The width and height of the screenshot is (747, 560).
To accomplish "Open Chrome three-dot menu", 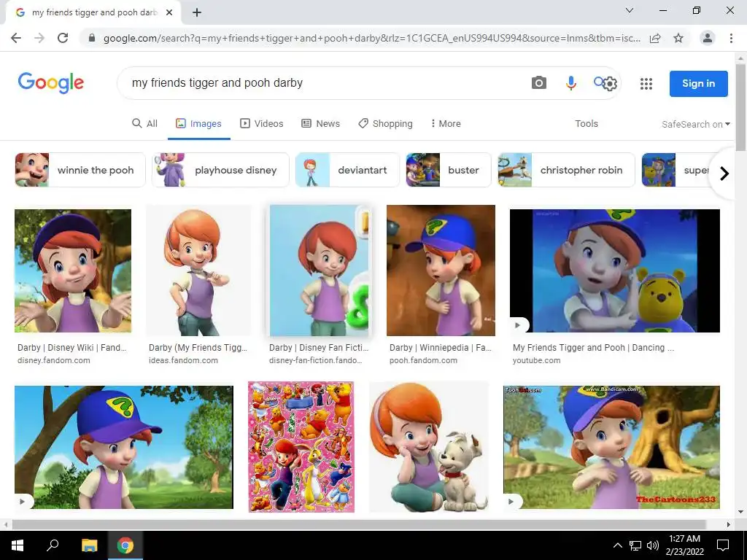I will (x=731, y=38).
